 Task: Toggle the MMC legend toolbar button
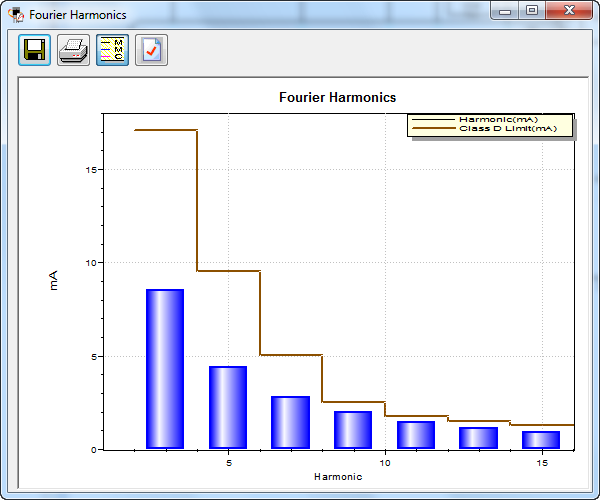[x=112, y=50]
